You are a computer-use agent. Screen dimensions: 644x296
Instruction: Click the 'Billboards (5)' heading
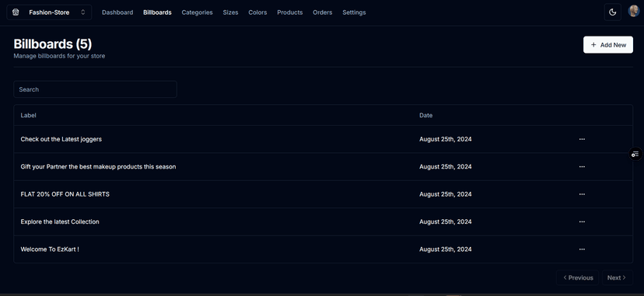point(53,44)
